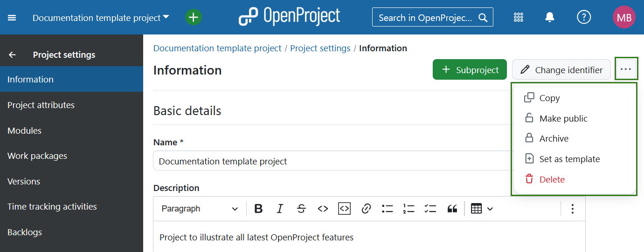Open Time tracking activities settings
This screenshot has width=644, height=252.
(x=71, y=206)
